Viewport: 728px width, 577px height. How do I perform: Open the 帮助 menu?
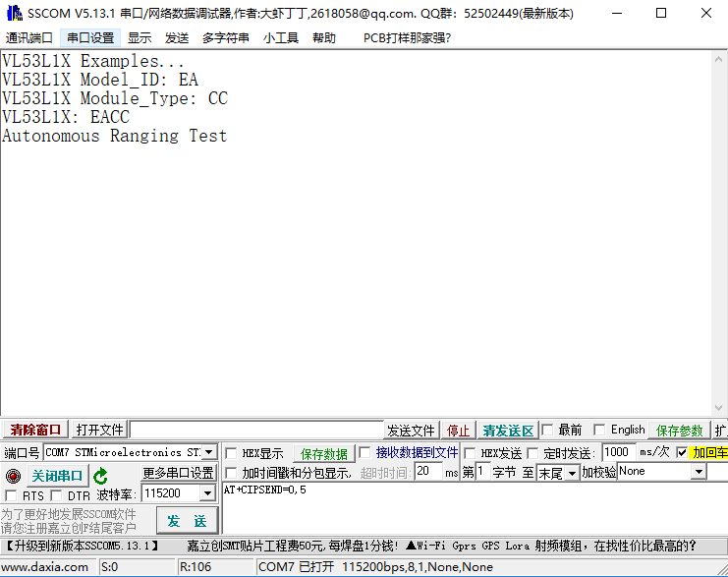click(x=324, y=37)
